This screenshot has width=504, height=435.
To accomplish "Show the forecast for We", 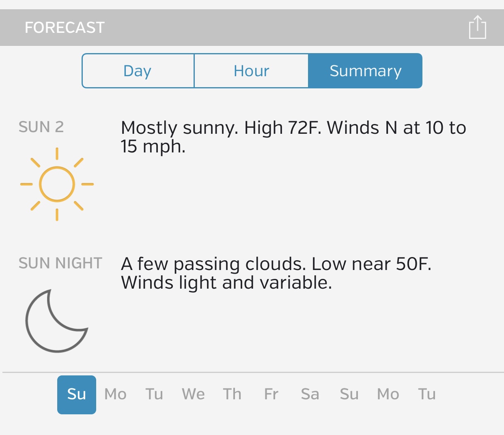I will click(x=193, y=394).
